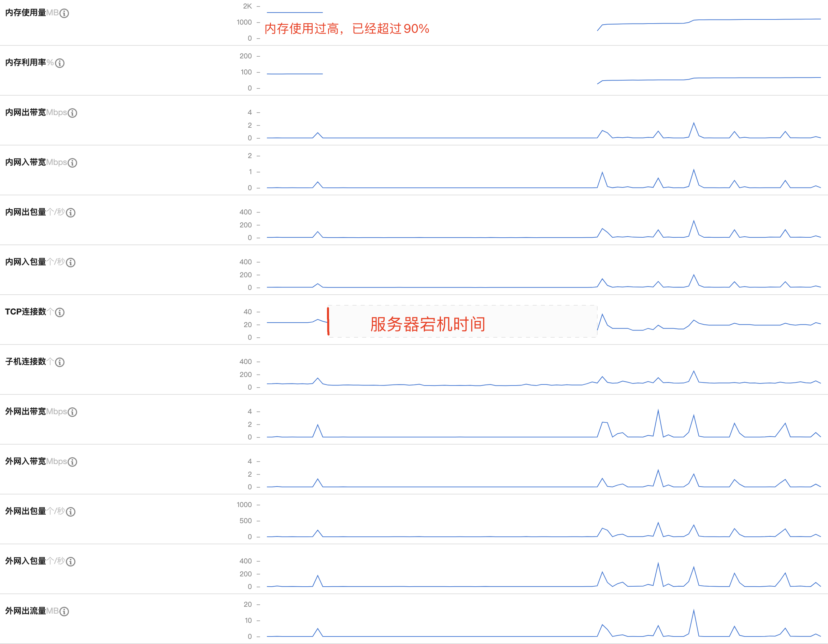Click the 内存利用率 info icon
This screenshot has height=644, width=828.
tap(60, 63)
